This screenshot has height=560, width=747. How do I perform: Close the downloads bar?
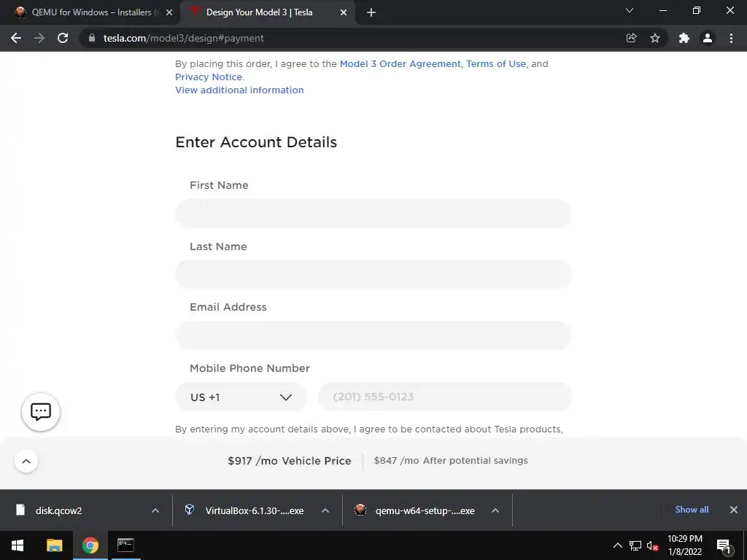tap(734, 510)
